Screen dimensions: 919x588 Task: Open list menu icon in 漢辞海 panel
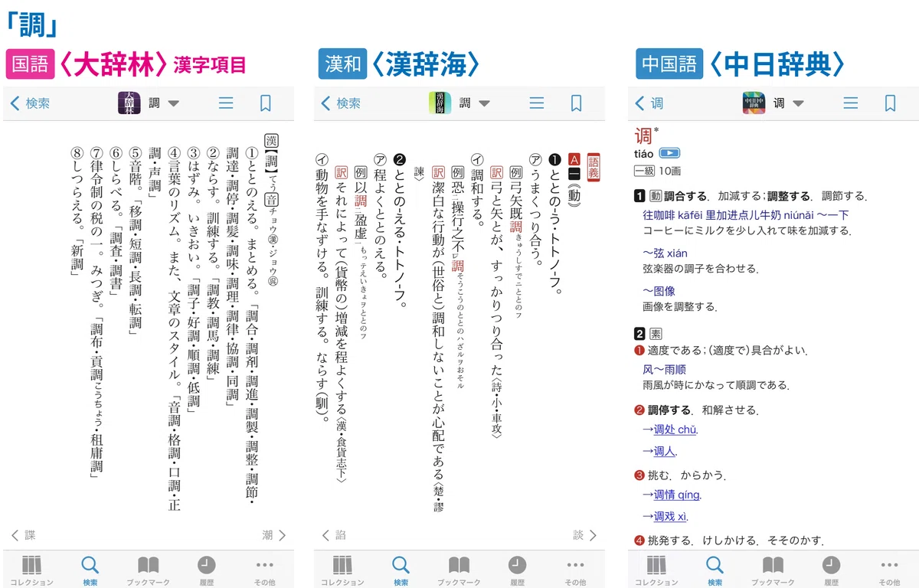(537, 103)
